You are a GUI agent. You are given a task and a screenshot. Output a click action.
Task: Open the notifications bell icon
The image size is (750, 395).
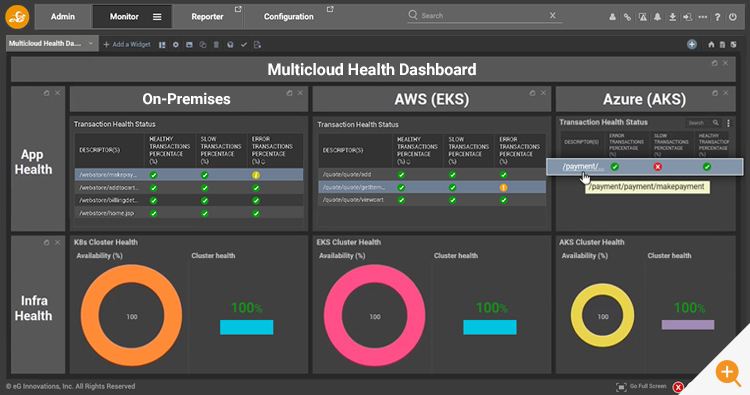(658, 17)
